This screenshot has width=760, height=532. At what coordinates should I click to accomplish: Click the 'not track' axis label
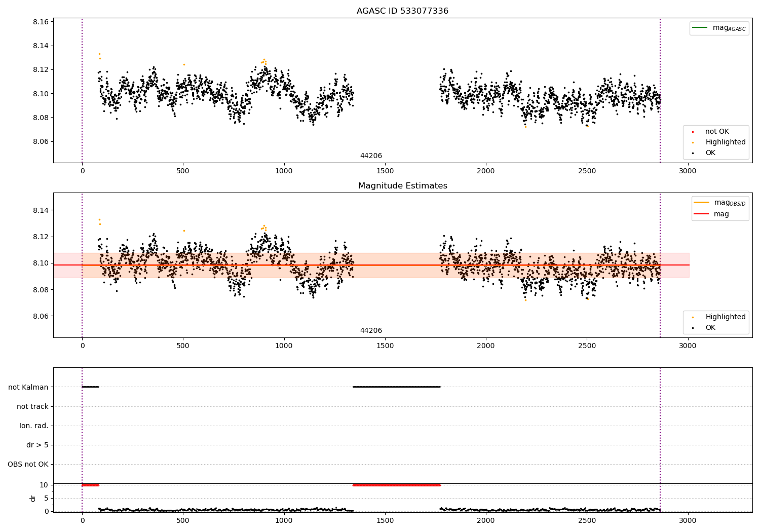coord(32,406)
